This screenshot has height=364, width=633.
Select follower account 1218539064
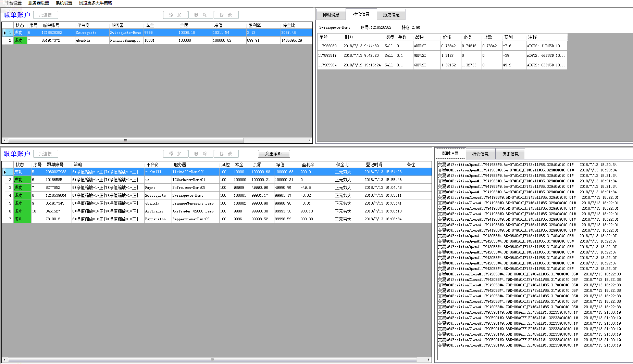point(58,196)
